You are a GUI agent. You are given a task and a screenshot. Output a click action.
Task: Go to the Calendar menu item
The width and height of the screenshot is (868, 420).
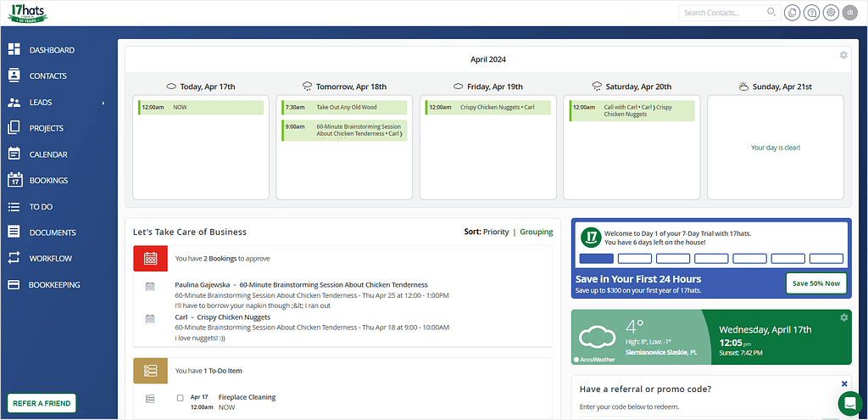pyautogui.click(x=48, y=154)
